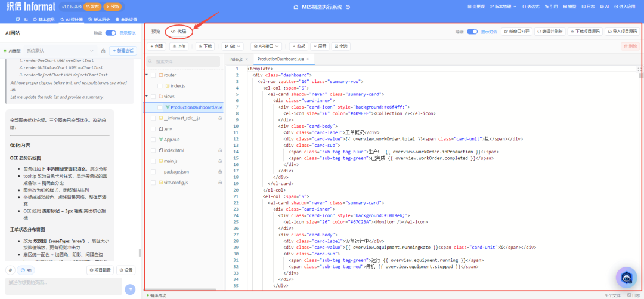Click lock icon on vite.config.js row
This screenshot has width=644, height=299.
click(x=220, y=182)
